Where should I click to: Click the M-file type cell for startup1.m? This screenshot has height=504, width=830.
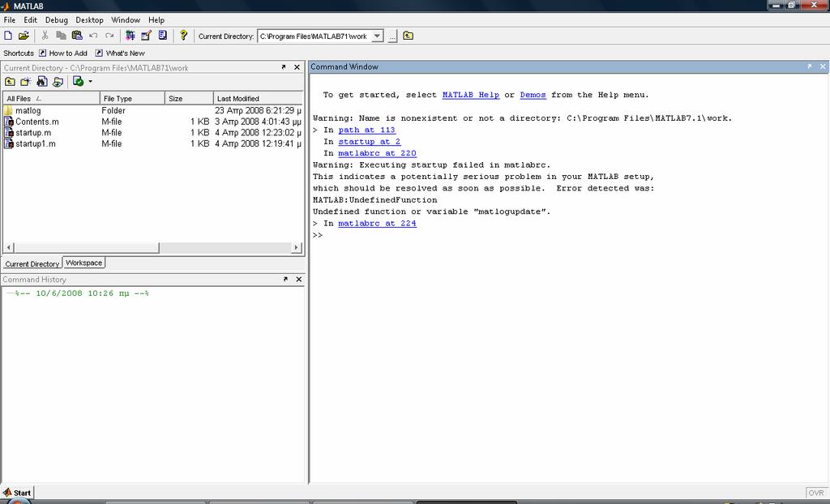(x=112, y=144)
